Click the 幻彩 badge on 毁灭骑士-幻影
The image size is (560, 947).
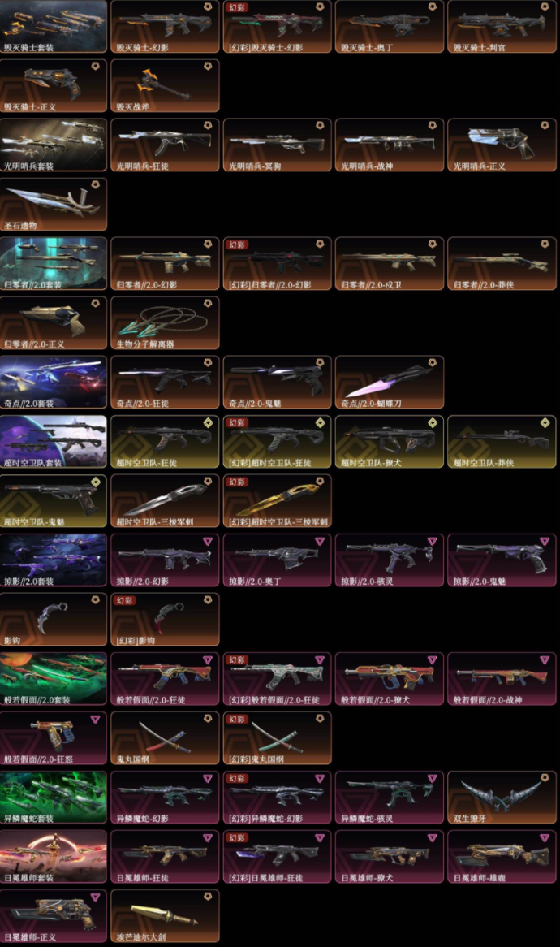pyautogui.click(x=236, y=7)
